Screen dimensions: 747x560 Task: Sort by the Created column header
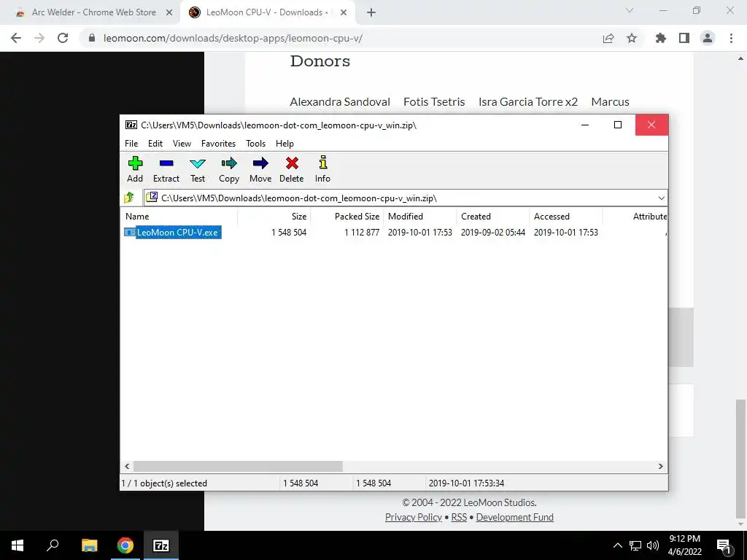pyautogui.click(x=492, y=216)
